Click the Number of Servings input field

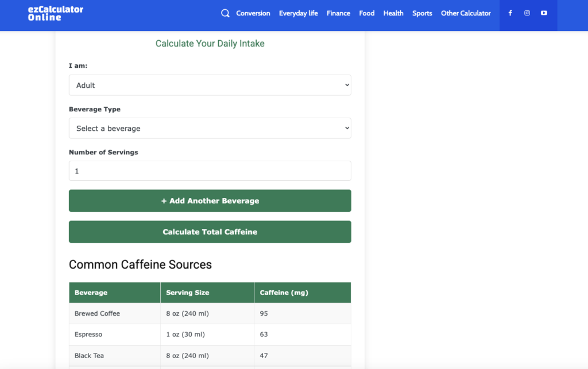point(210,170)
